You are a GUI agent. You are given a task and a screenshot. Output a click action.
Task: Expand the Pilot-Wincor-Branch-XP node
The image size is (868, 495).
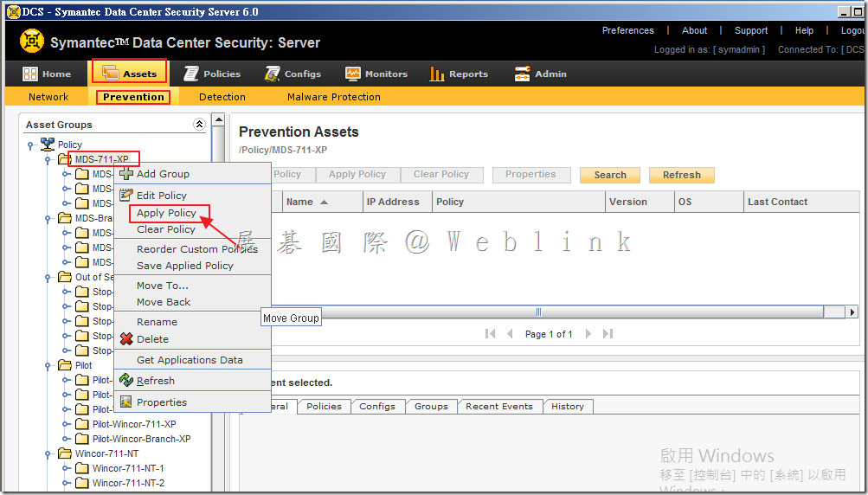point(65,439)
